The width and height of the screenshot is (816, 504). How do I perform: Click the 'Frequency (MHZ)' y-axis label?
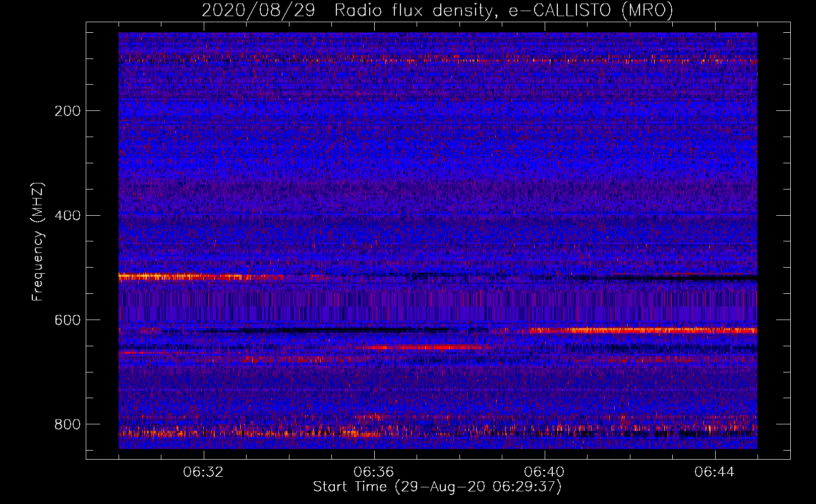point(37,241)
